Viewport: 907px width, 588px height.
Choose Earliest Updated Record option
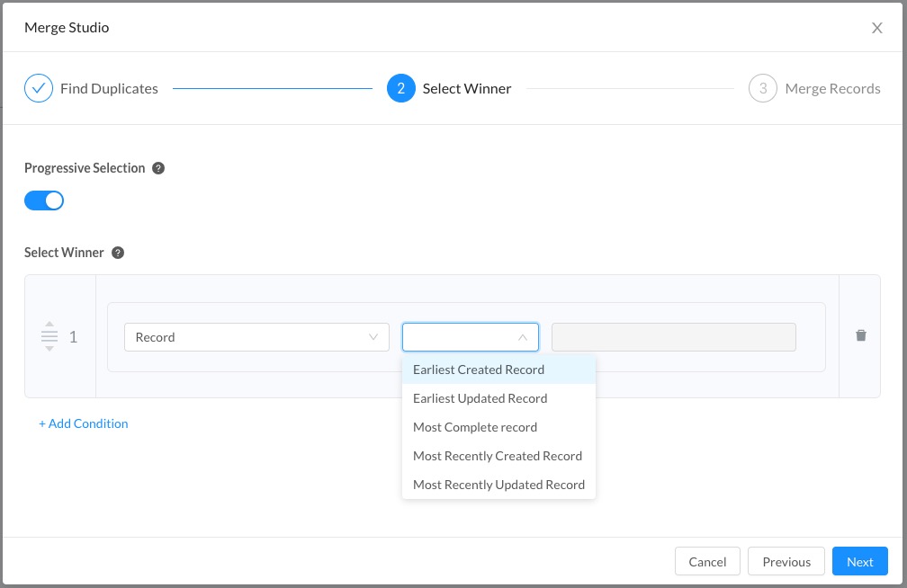point(498,398)
